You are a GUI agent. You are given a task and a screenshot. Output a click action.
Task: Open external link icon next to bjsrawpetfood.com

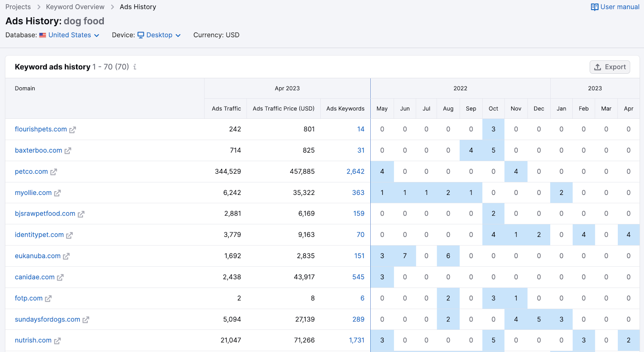click(81, 214)
